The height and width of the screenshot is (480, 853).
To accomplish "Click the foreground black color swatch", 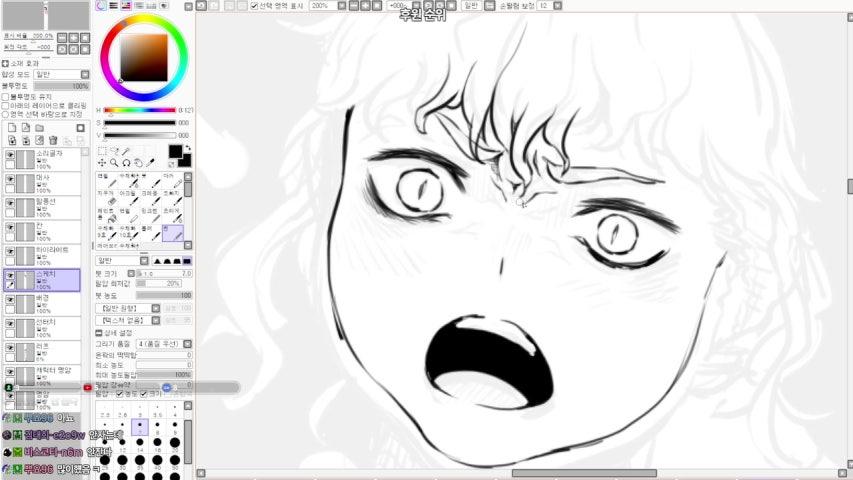I will (175, 151).
